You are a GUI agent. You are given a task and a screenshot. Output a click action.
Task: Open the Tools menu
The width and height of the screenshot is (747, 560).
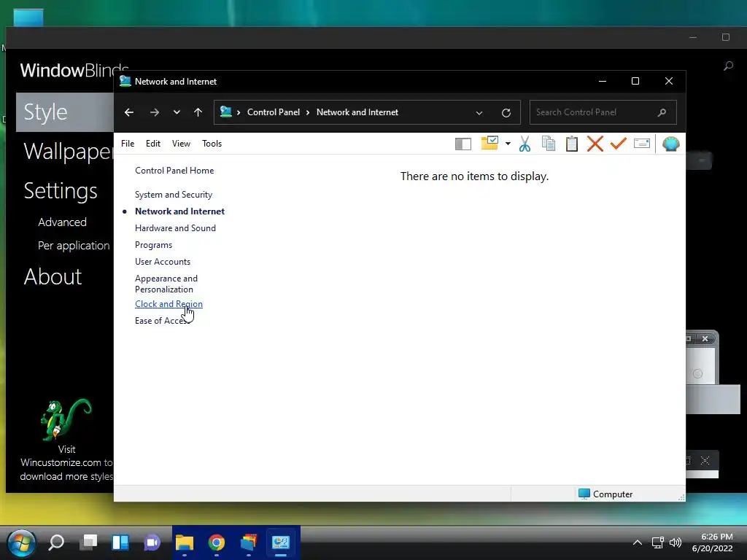pyautogui.click(x=212, y=144)
